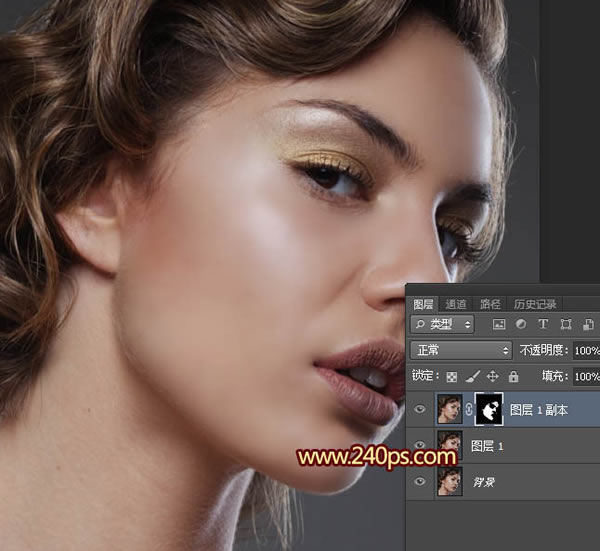
Task: Filter layers by shape layer icon
Action: (566, 324)
